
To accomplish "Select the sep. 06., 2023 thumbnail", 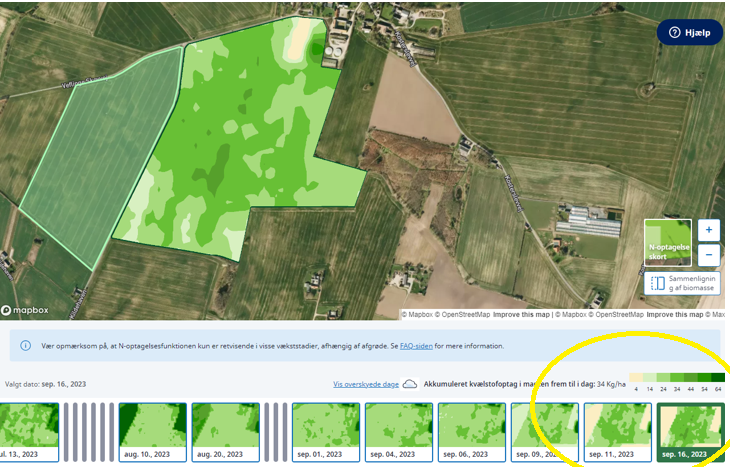I will (x=472, y=432).
